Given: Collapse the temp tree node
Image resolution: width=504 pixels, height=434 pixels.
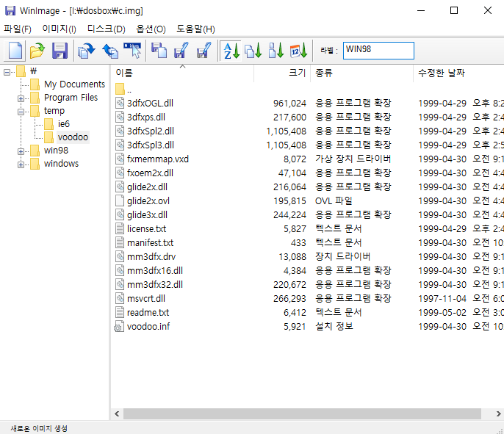Looking at the screenshot, I should click(x=21, y=112).
